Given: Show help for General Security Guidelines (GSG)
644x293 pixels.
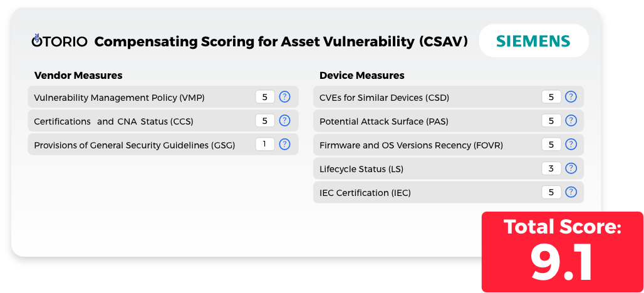Looking at the screenshot, I should click(x=284, y=145).
